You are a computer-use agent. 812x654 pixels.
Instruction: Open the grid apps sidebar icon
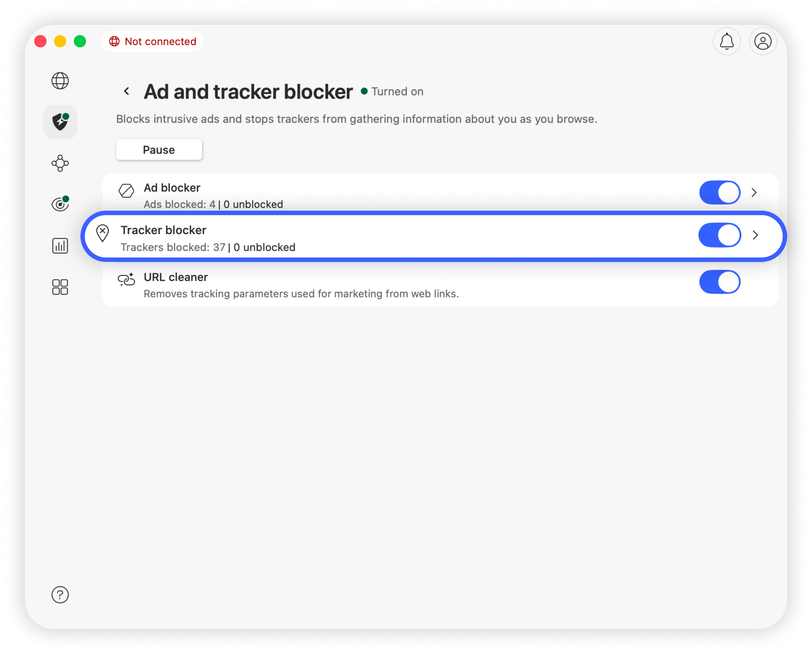(60, 287)
